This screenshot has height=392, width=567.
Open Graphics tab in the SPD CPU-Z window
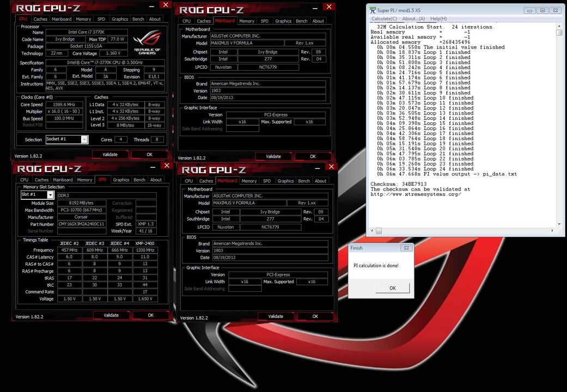(121, 180)
